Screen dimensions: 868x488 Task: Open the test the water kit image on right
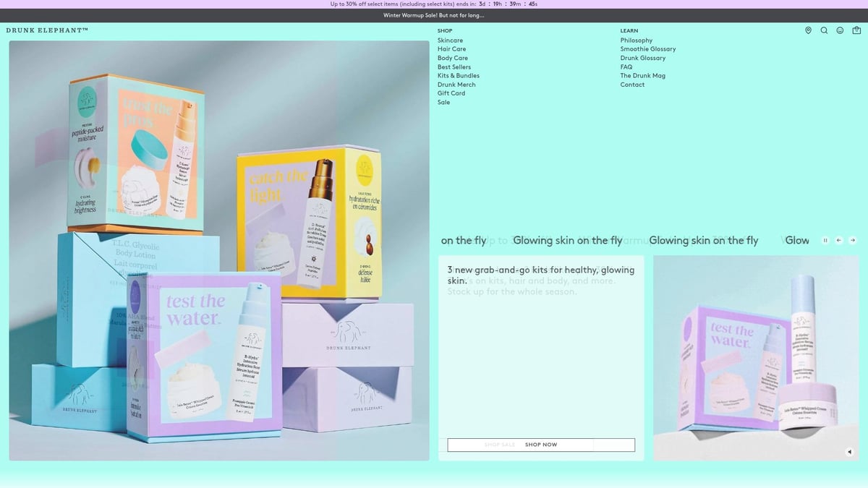coord(756,358)
